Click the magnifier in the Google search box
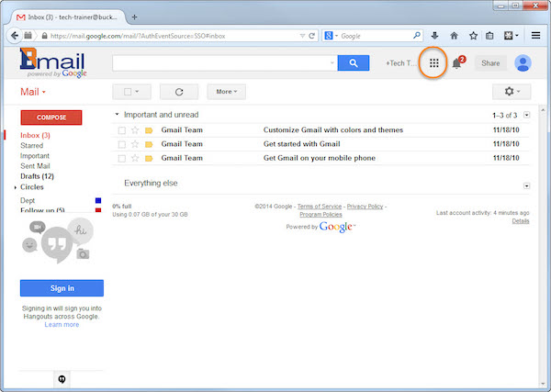The height and width of the screenshot is (392, 551). pyautogui.click(x=416, y=36)
